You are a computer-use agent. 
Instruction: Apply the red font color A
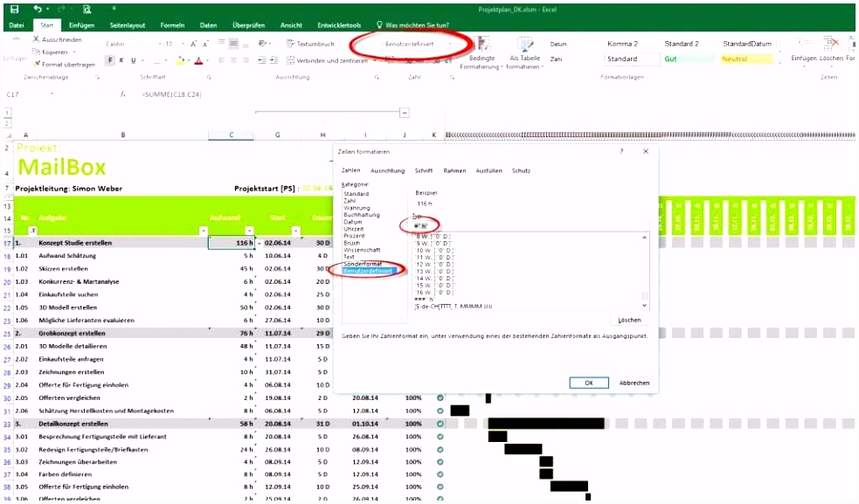(x=198, y=60)
